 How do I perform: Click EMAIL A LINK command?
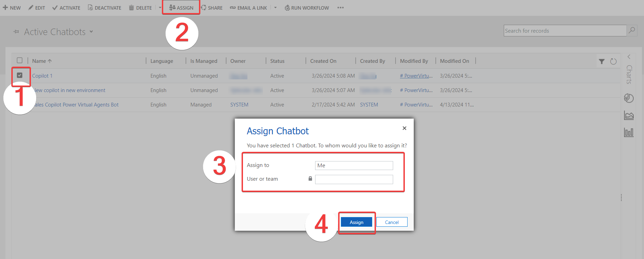point(248,8)
